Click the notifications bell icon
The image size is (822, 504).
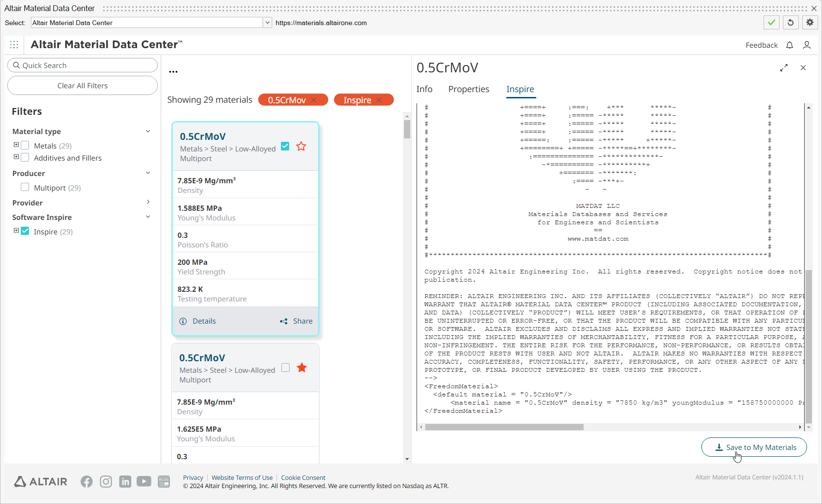point(790,45)
